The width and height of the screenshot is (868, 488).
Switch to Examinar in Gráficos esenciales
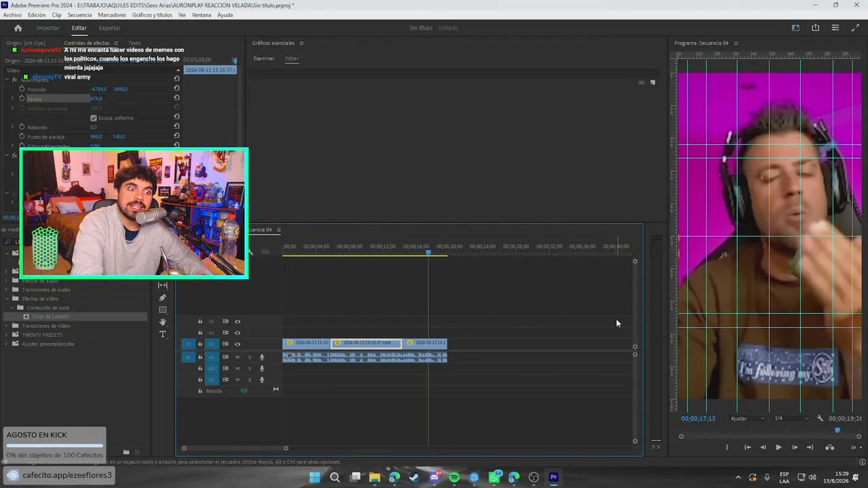[x=264, y=58]
